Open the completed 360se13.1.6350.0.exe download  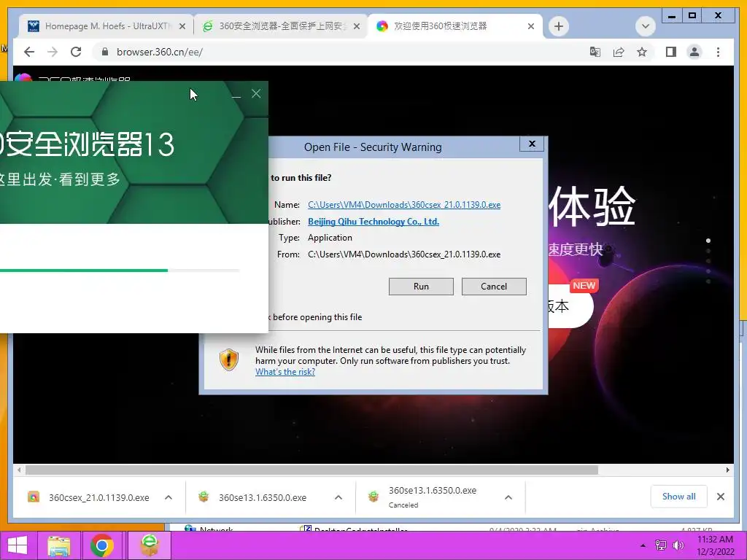click(x=261, y=497)
